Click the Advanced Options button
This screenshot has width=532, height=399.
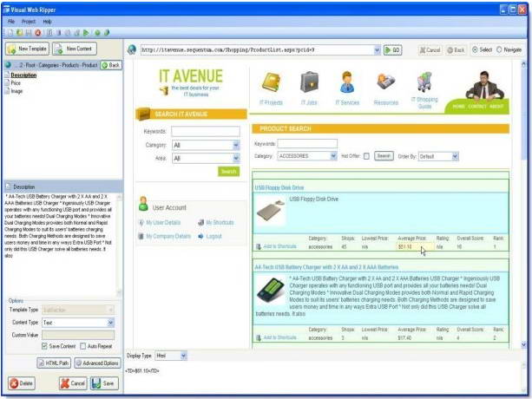(97, 363)
